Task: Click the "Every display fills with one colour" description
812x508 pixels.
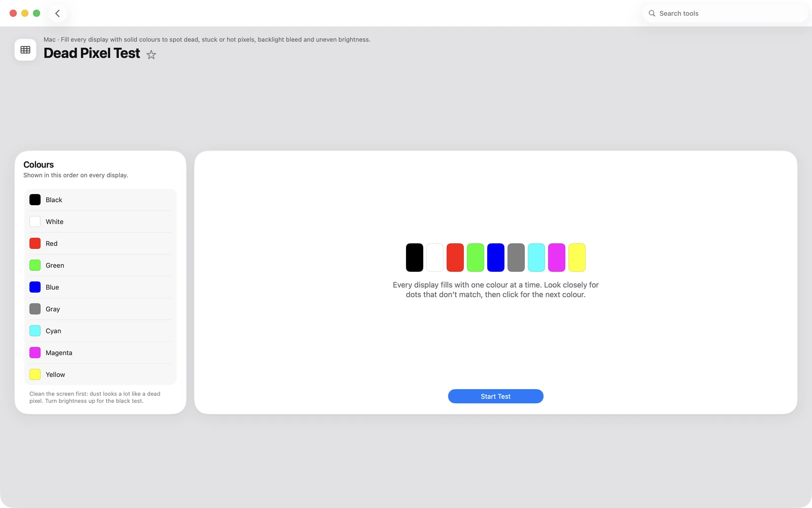Action: pos(496,290)
